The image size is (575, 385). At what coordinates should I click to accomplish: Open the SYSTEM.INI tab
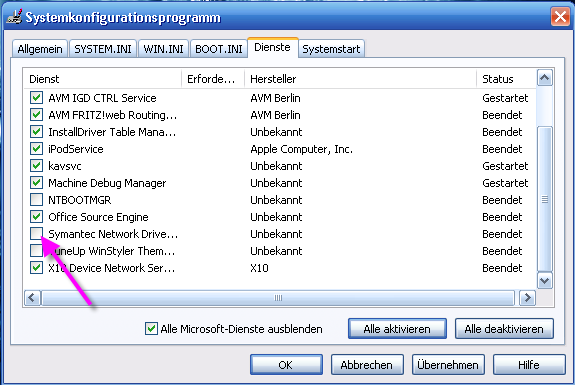pyautogui.click(x=103, y=49)
